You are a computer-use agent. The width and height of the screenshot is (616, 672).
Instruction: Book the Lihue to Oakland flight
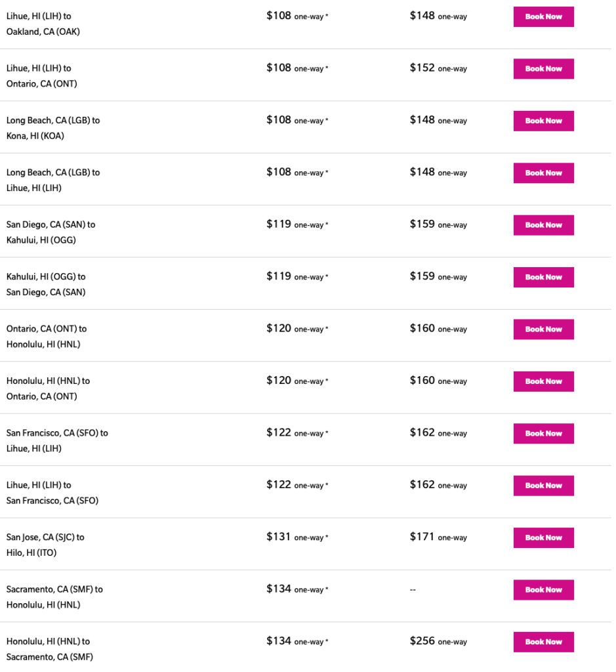pos(543,16)
